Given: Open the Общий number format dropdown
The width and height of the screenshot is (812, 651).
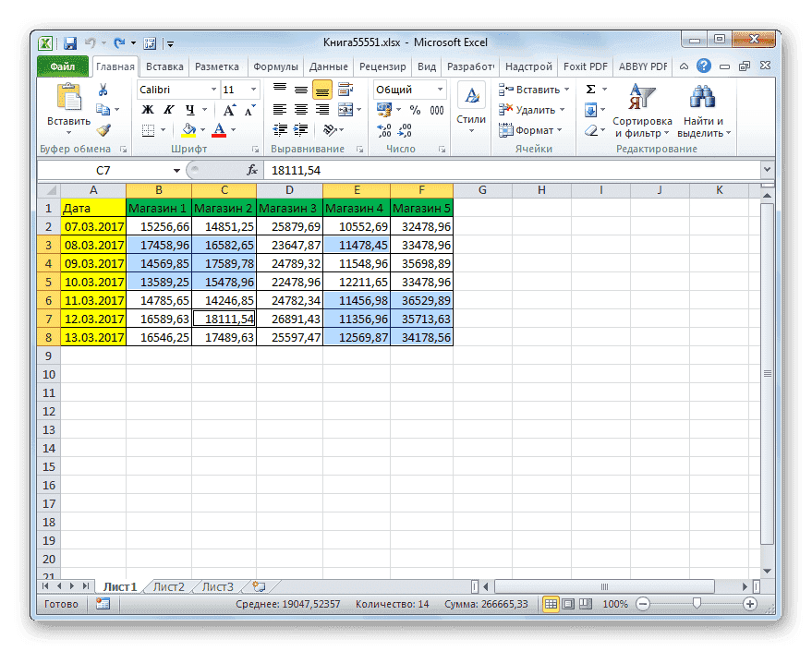Looking at the screenshot, I should 442,89.
